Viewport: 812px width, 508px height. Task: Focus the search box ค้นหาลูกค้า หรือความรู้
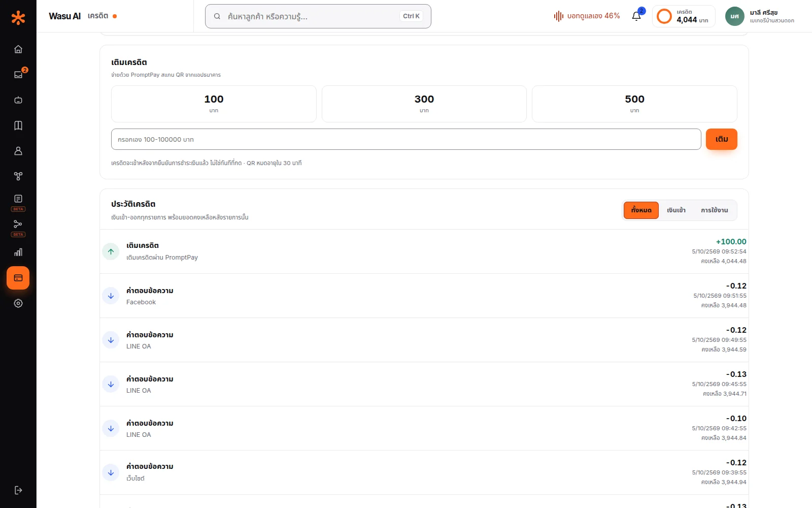[x=318, y=16]
